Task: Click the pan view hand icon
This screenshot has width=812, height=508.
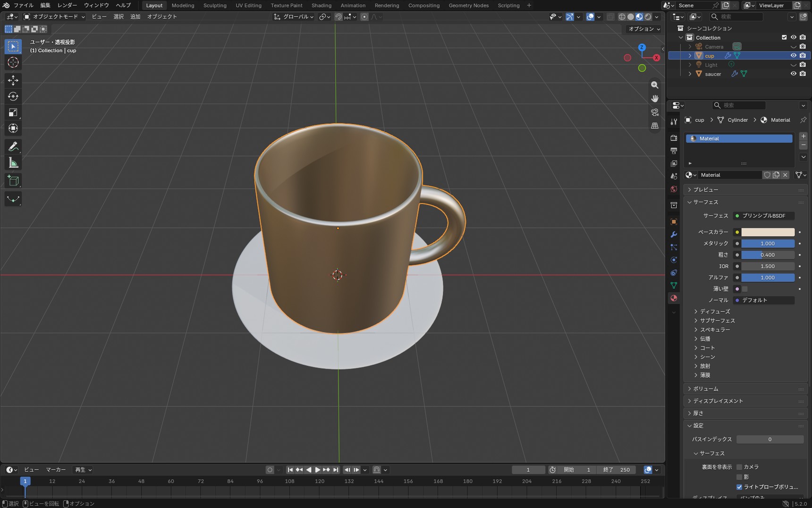Action: 655,99
